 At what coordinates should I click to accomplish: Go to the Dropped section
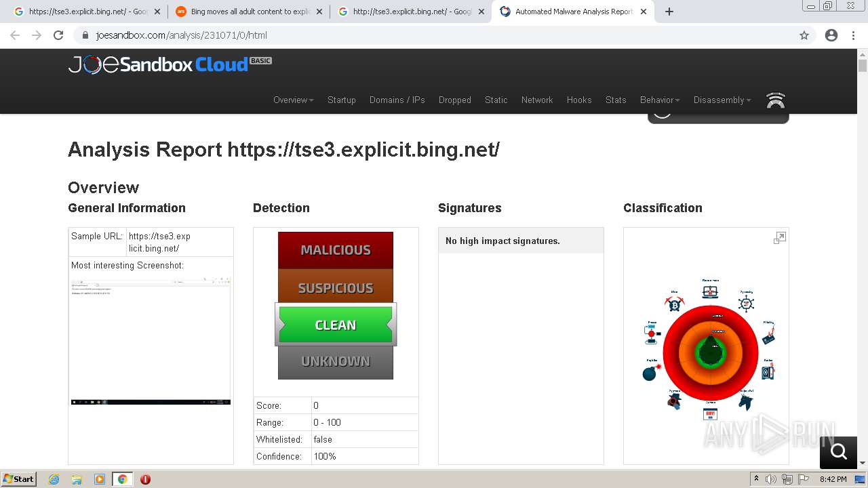tap(455, 100)
